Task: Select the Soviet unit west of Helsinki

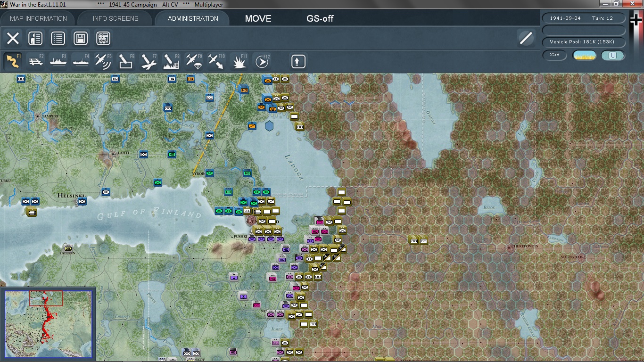Action: 32,212
